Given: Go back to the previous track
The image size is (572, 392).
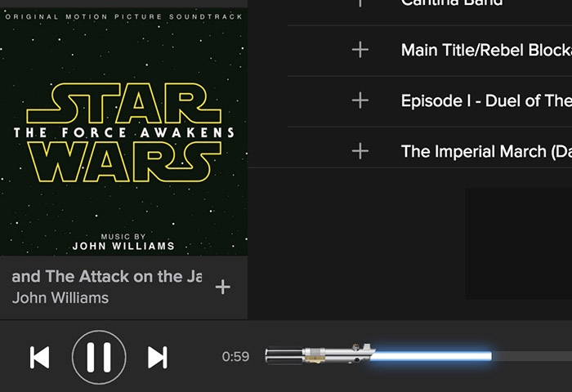Looking at the screenshot, I should (x=40, y=358).
